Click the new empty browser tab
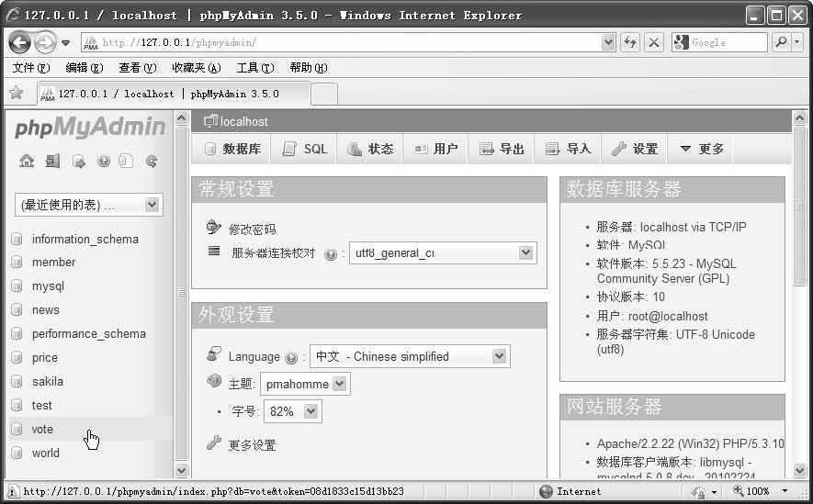The height and width of the screenshot is (504, 813). (324, 94)
